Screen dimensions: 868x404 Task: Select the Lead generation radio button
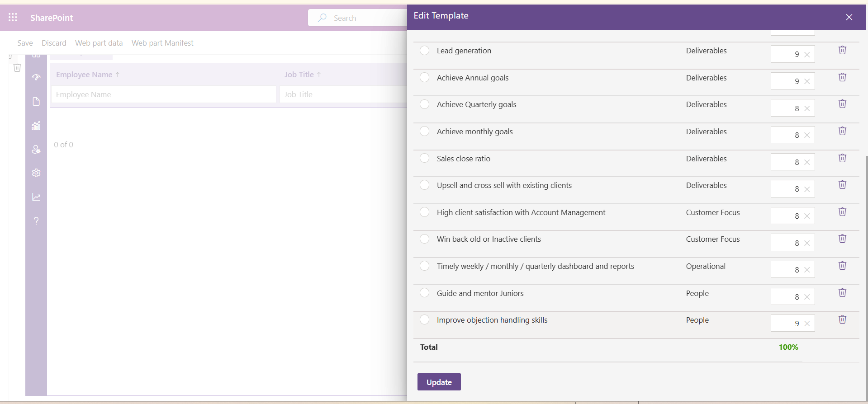(424, 50)
